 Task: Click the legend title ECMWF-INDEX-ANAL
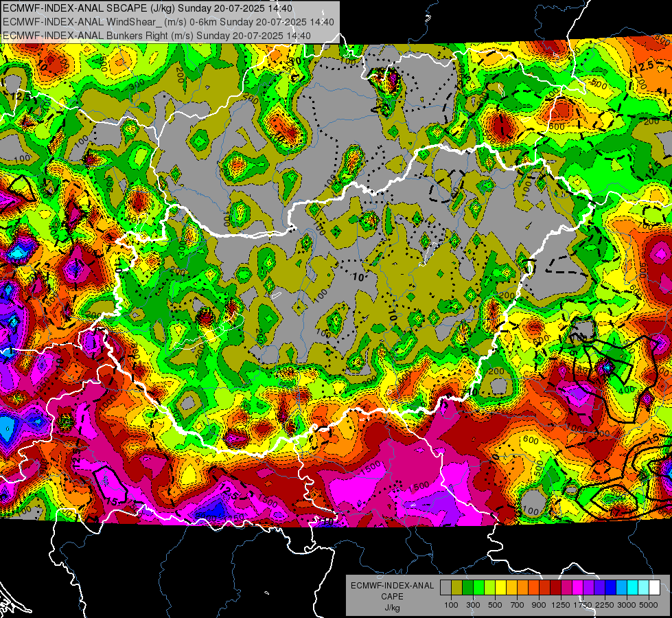pyautogui.click(x=392, y=586)
